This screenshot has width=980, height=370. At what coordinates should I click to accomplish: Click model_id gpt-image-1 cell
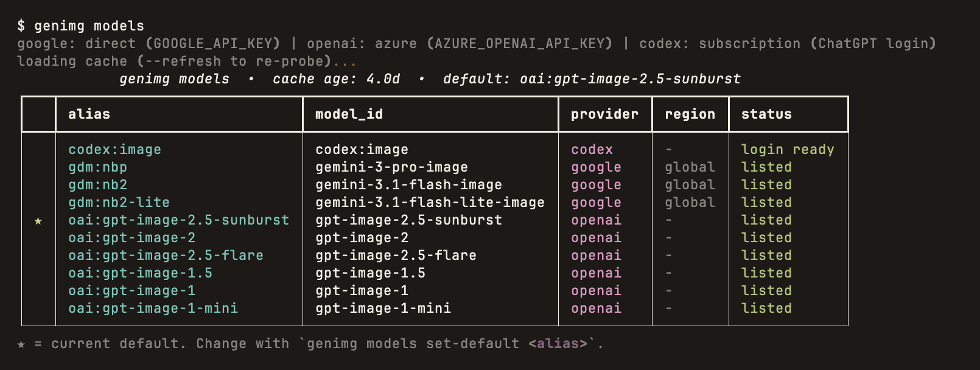pos(362,291)
